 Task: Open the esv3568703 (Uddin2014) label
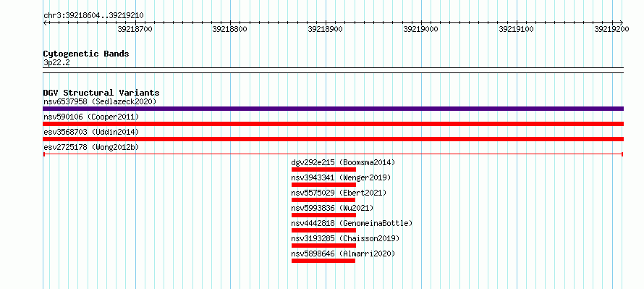click(91, 132)
